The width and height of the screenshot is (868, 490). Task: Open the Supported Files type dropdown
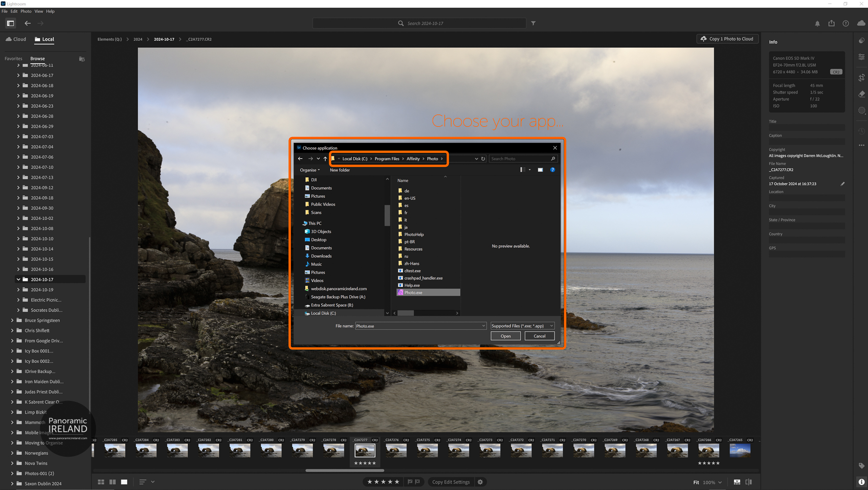522,326
